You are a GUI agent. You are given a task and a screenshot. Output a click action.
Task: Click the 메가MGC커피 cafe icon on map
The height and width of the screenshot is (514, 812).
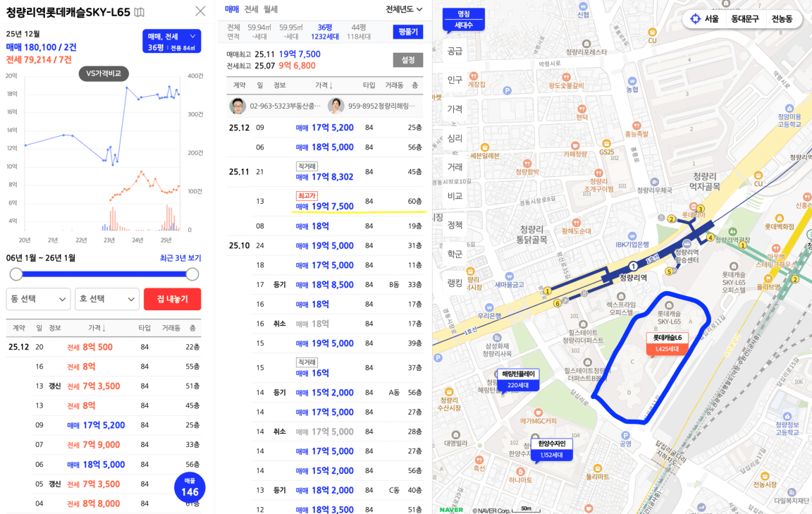[539, 412]
